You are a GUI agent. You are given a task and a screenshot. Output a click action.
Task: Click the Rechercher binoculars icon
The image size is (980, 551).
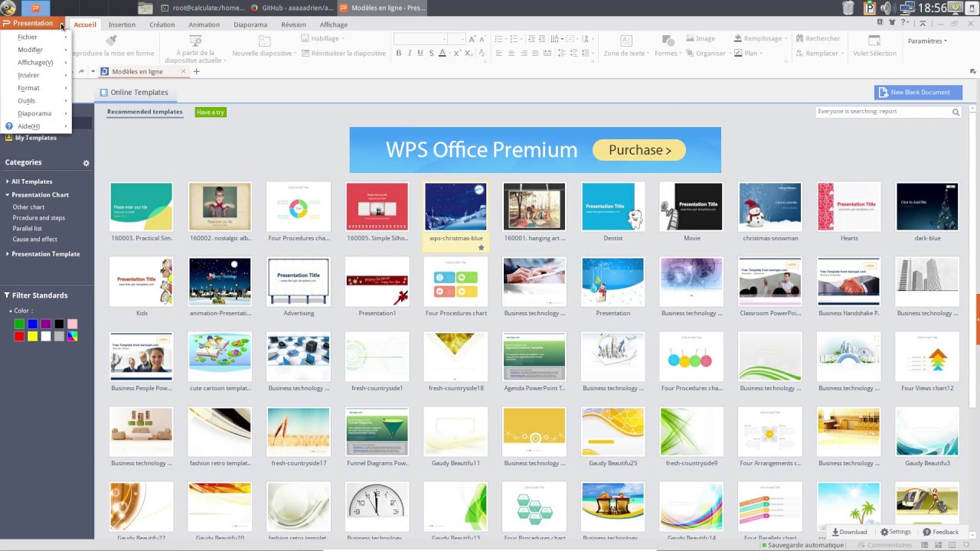(800, 38)
